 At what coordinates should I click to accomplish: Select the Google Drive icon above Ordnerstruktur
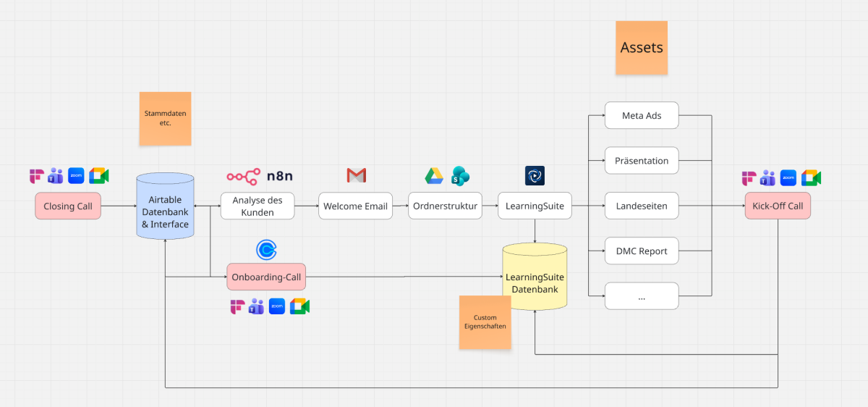(x=434, y=175)
